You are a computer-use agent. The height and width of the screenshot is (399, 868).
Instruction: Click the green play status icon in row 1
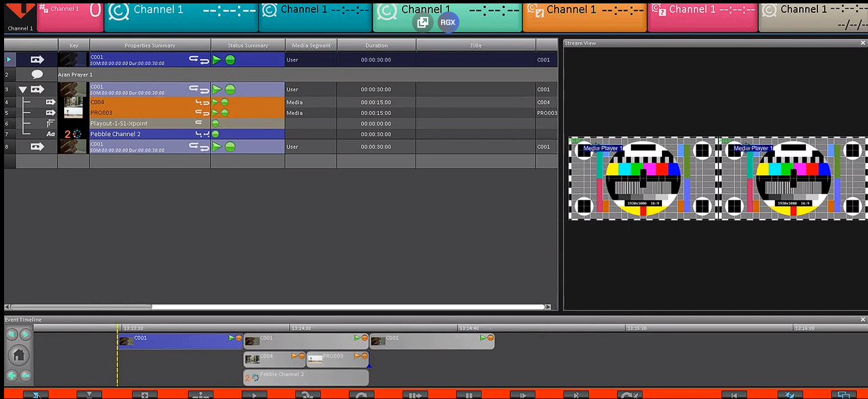[217, 60]
